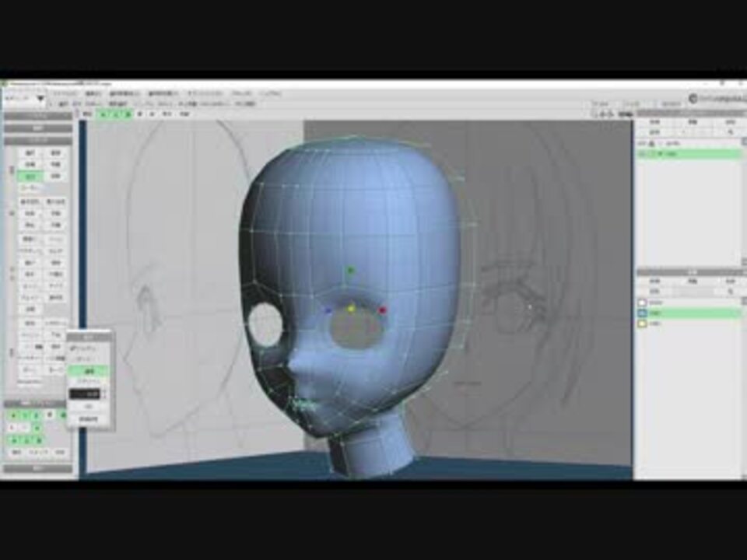Screen dimensions: 747x560
Task: Select the green highlighted option in floating panel
Action: pos(89,370)
